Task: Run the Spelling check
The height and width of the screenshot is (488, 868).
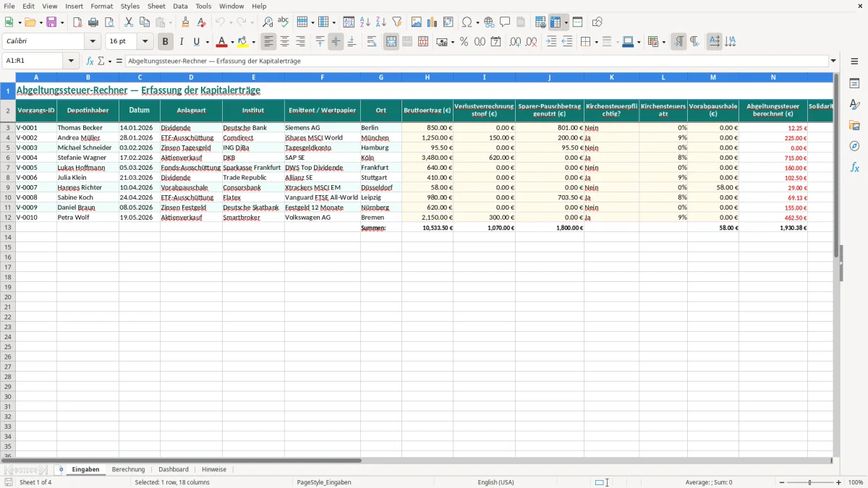Action: pos(284,22)
